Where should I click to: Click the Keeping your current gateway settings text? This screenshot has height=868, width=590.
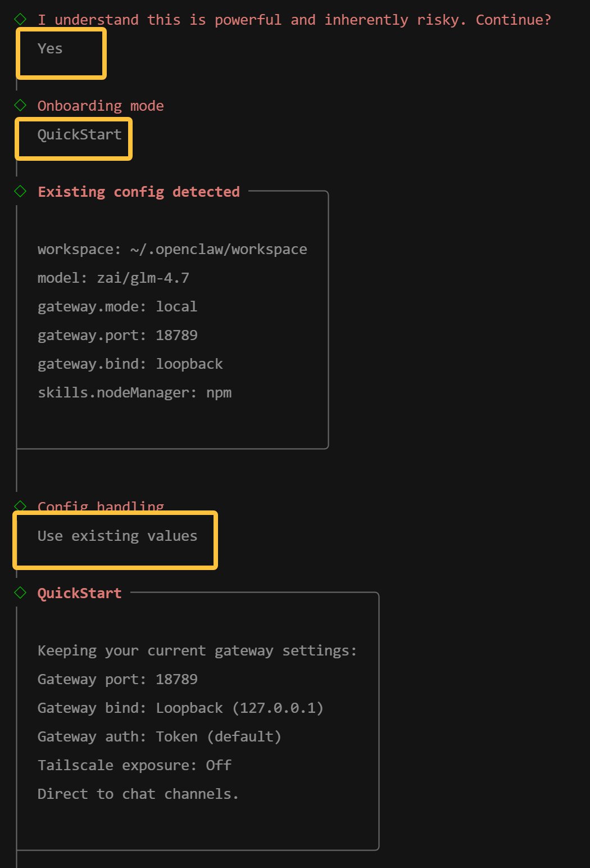pos(197,650)
